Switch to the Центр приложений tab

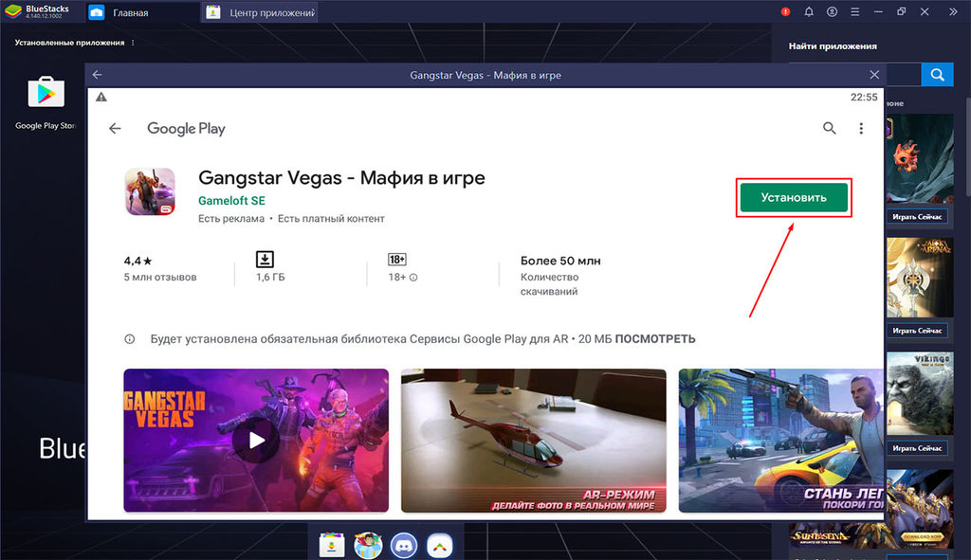tap(260, 12)
